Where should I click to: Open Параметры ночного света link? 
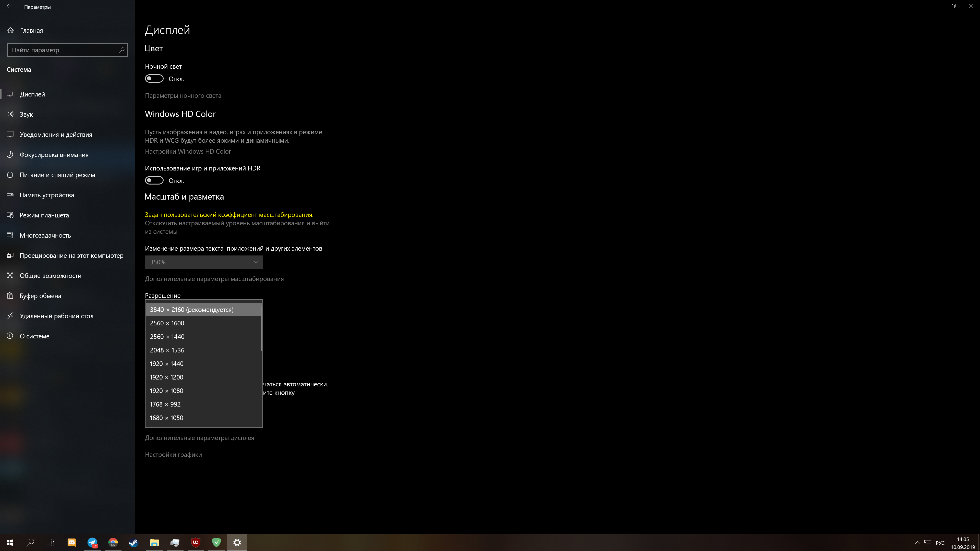click(183, 95)
